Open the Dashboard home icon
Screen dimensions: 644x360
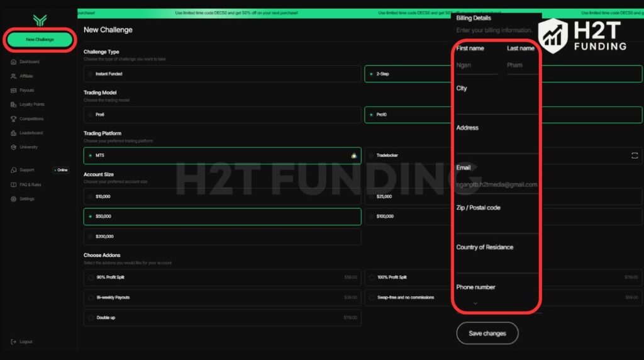coord(14,62)
